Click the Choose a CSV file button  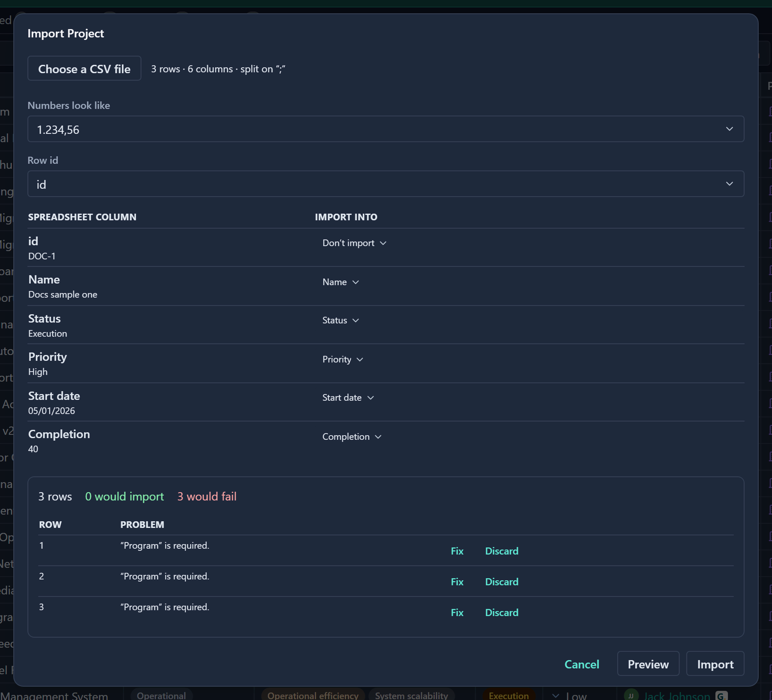[84, 69]
